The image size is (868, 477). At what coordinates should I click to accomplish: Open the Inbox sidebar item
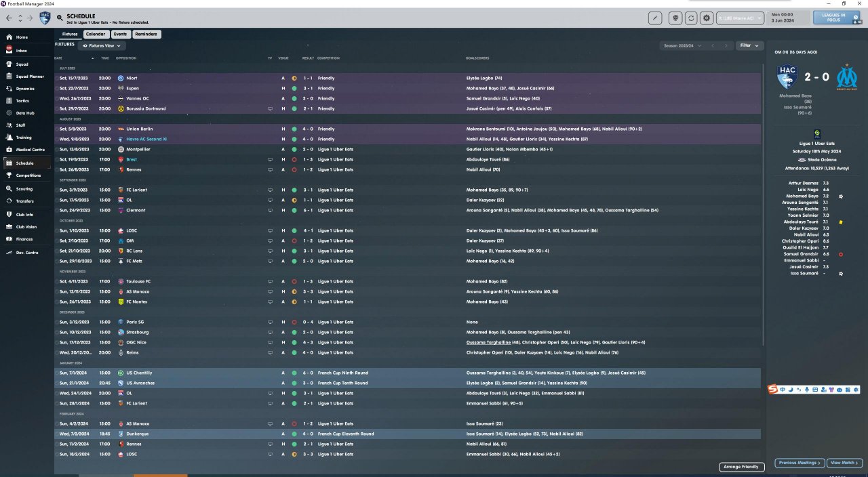pyautogui.click(x=27, y=51)
